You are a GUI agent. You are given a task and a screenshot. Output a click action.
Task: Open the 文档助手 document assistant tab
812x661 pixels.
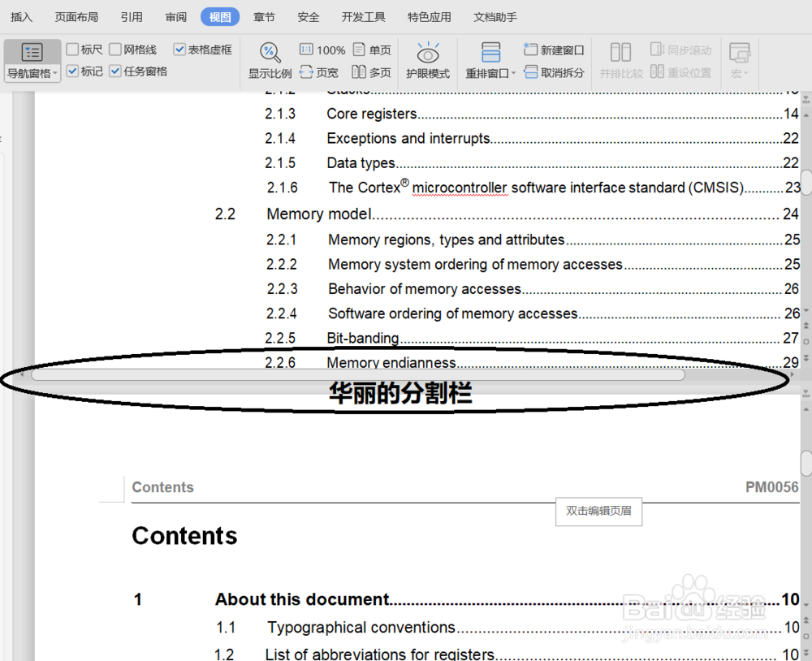tap(495, 17)
